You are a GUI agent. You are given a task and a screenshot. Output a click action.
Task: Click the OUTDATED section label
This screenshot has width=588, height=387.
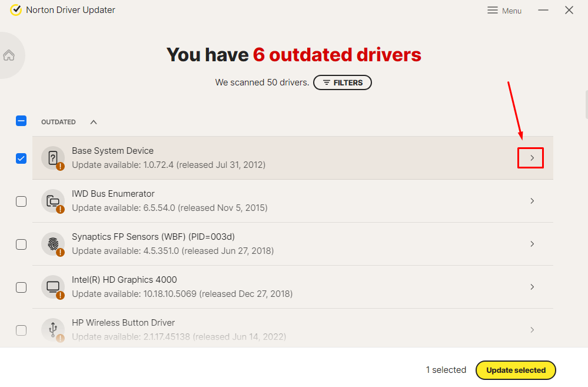(x=58, y=122)
